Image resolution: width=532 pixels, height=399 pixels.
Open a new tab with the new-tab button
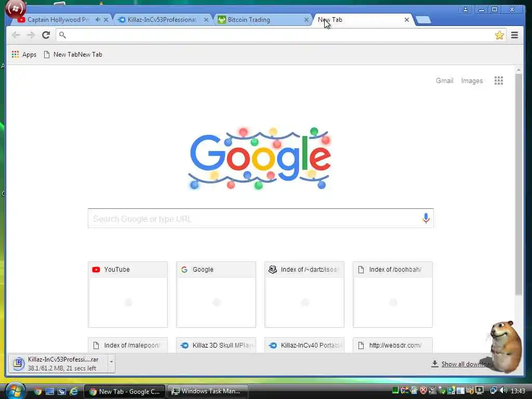click(x=423, y=20)
